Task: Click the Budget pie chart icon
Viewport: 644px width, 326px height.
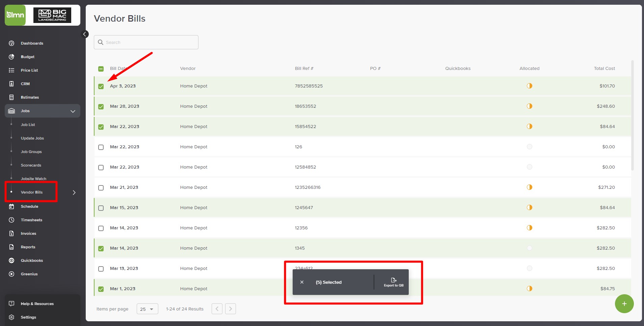Action: (11, 57)
